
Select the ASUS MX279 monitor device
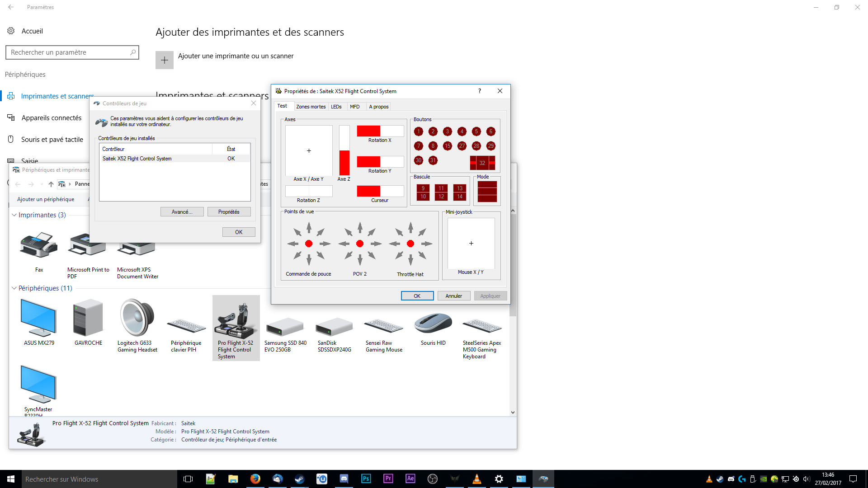pos(39,322)
